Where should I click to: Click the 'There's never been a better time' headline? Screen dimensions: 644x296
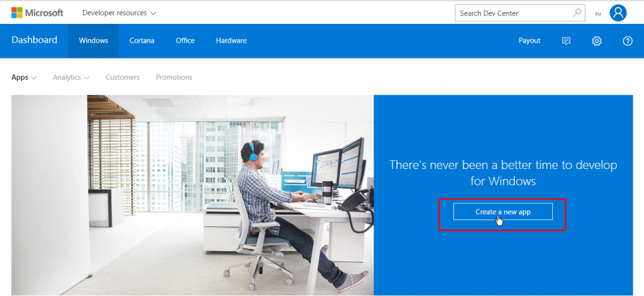coord(503,173)
